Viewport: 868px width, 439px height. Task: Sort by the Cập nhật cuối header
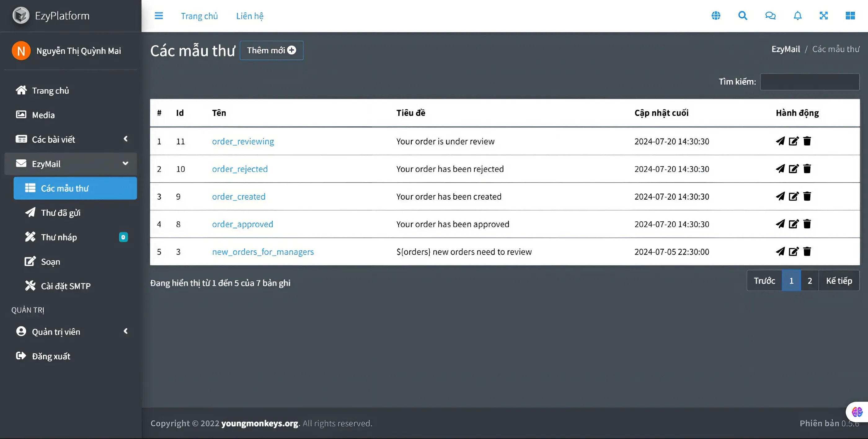pyautogui.click(x=662, y=113)
